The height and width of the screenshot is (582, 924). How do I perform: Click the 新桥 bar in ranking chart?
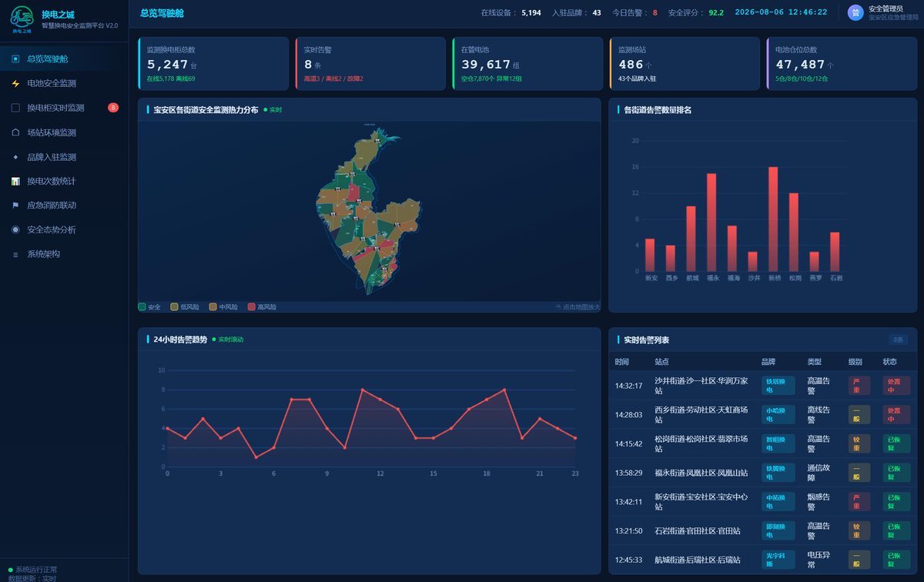pyautogui.click(x=773, y=219)
